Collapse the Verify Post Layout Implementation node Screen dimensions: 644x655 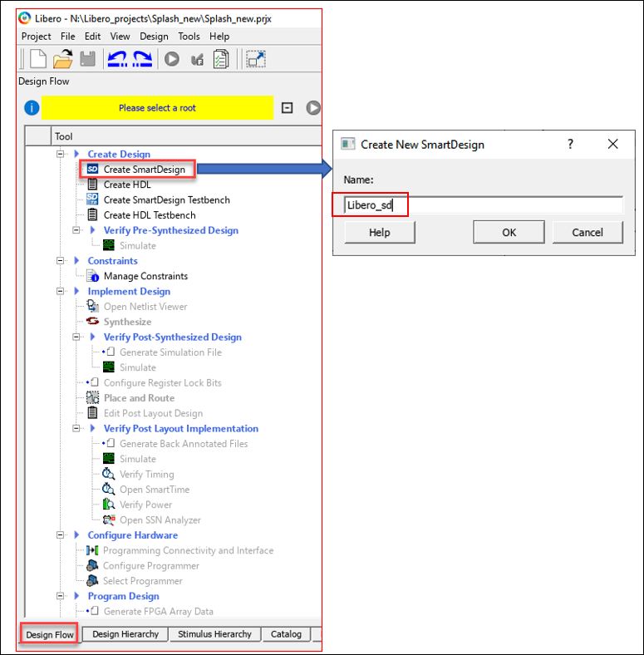point(76,429)
